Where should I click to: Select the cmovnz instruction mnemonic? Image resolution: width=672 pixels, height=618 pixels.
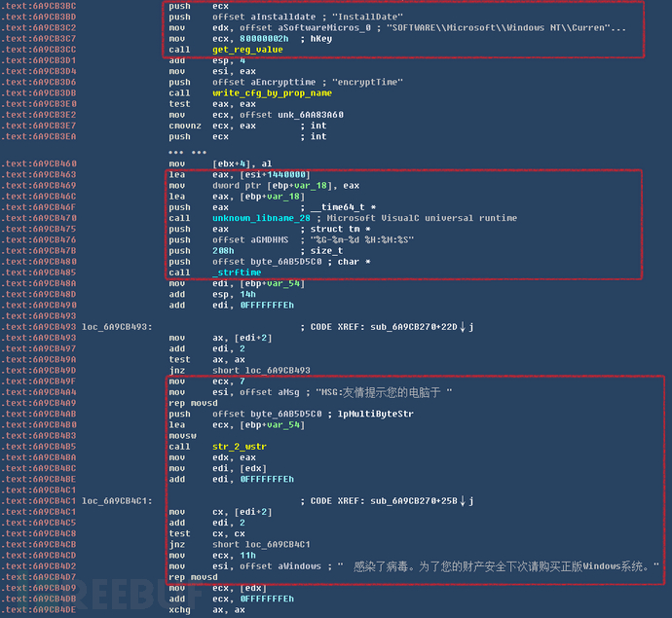(185, 126)
